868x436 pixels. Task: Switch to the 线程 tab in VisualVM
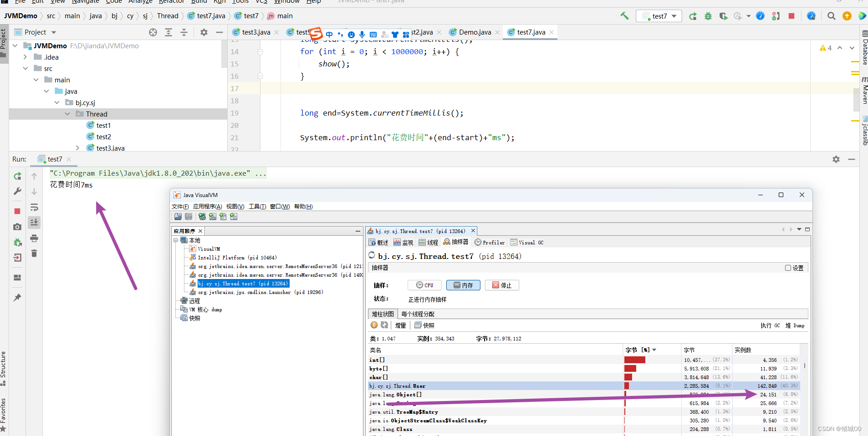tap(429, 243)
